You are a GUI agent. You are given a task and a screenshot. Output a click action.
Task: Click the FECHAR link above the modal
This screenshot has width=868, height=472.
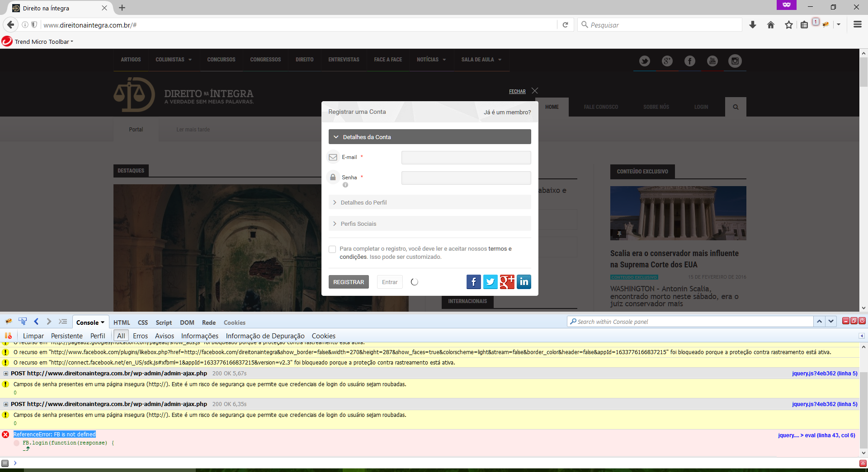517,91
